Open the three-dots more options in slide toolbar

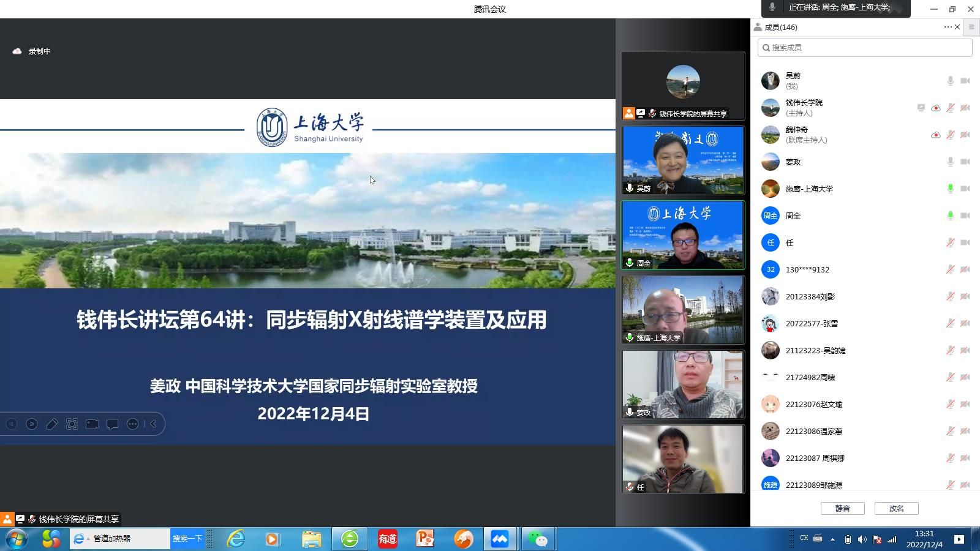coord(133,424)
